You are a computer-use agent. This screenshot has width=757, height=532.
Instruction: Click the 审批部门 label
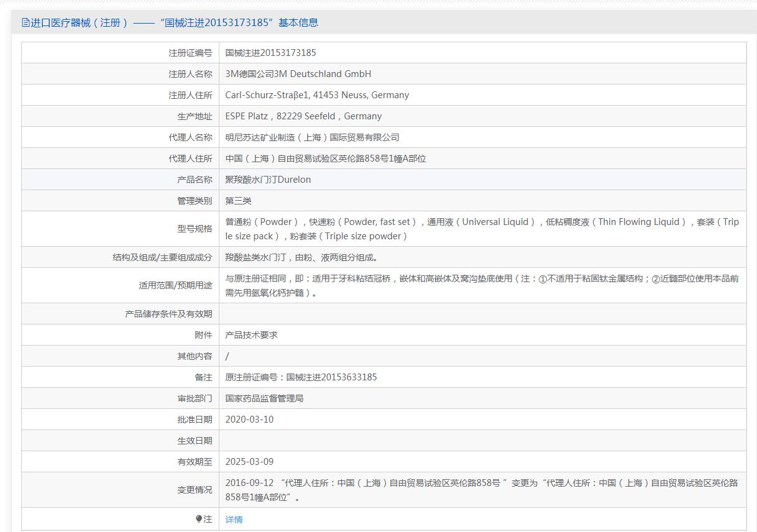pyautogui.click(x=195, y=398)
